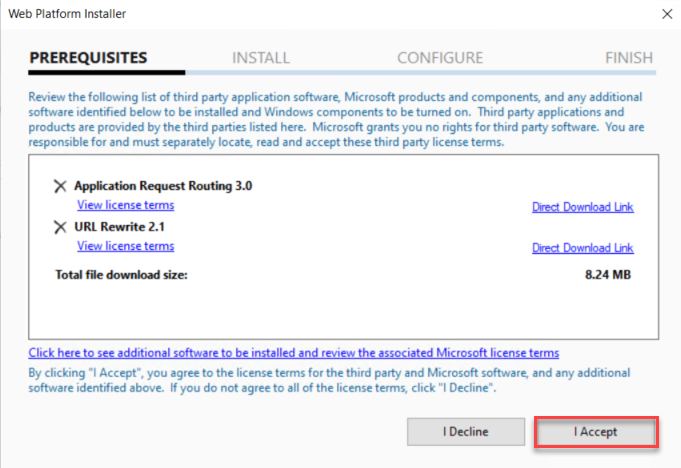Click the URL Rewrite 2.1 item name

point(119,227)
